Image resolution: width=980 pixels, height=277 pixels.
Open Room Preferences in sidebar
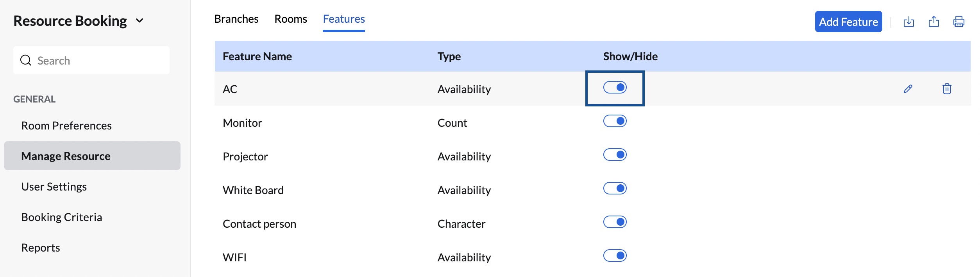coord(66,126)
